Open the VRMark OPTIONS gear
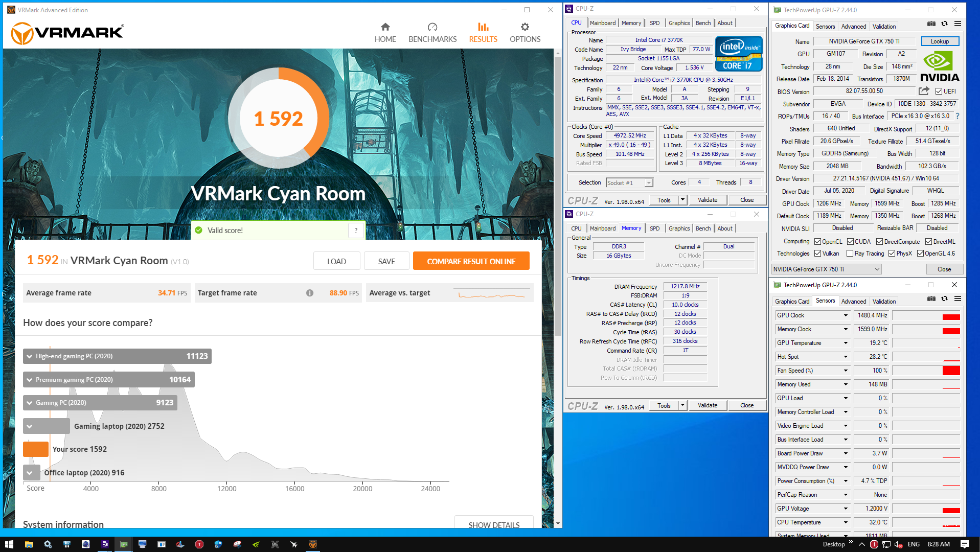The image size is (980, 552). 525,33
